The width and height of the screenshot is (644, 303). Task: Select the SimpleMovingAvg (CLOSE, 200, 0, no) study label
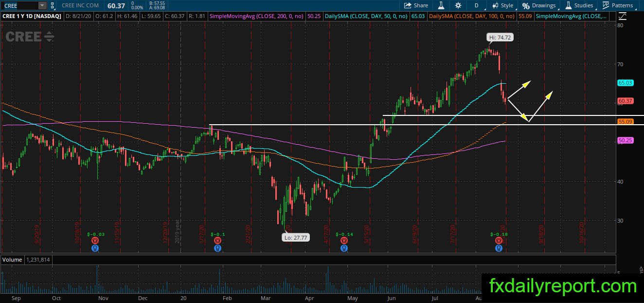tap(256, 16)
